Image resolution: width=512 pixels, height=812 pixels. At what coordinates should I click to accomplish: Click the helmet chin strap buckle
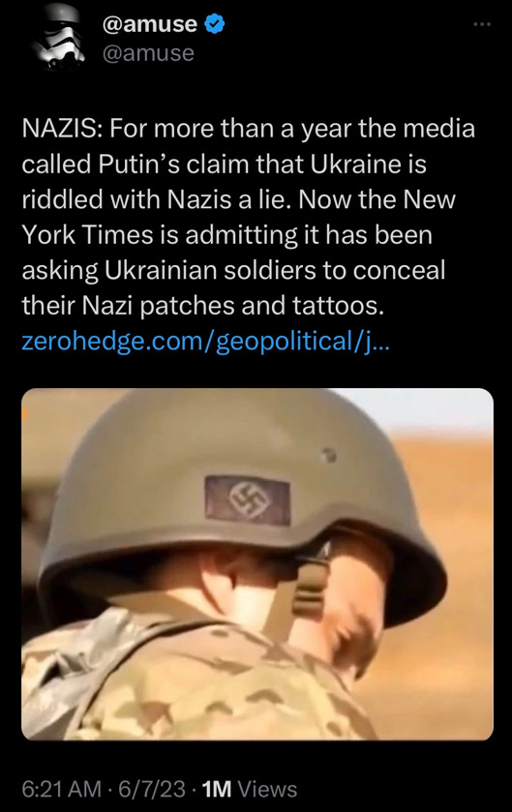[309, 586]
